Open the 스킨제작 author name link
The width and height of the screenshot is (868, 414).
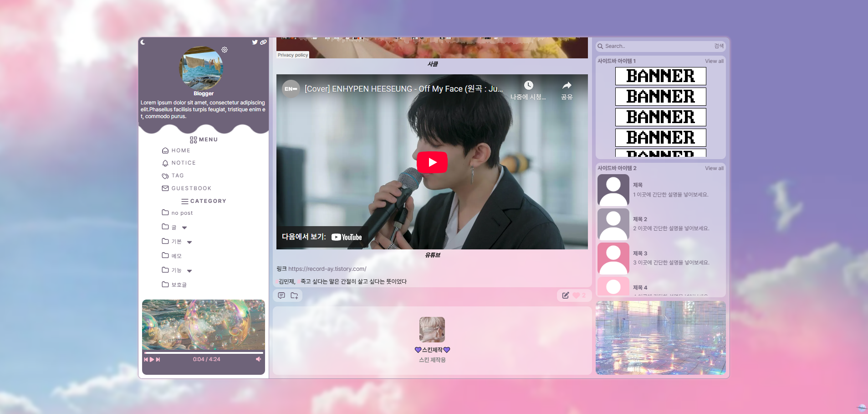tap(432, 350)
